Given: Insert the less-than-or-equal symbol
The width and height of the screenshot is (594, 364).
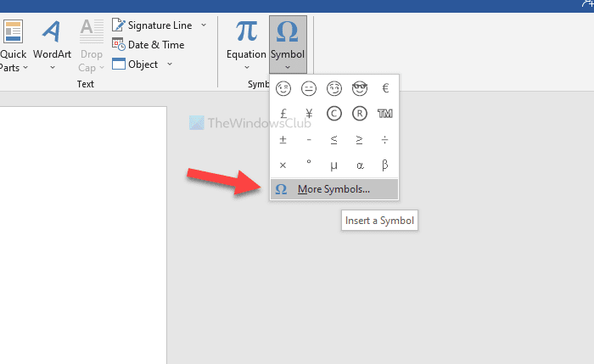Looking at the screenshot, I should [334, 140].
